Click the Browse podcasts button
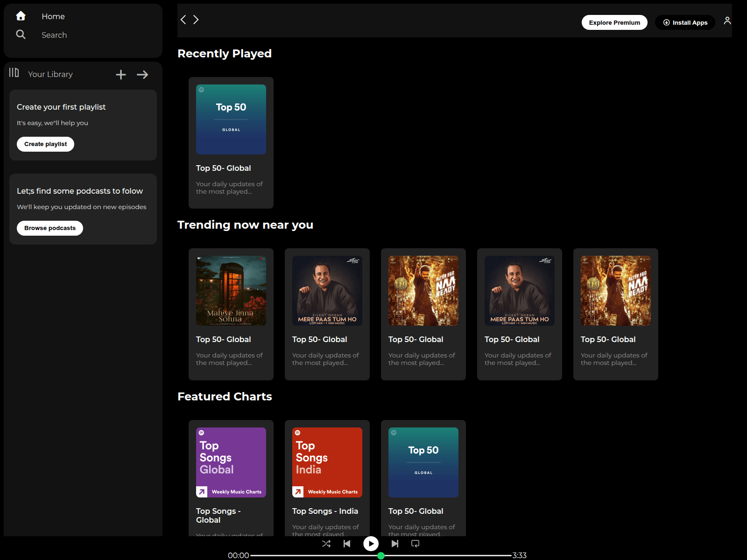 [x=50, y=228]
